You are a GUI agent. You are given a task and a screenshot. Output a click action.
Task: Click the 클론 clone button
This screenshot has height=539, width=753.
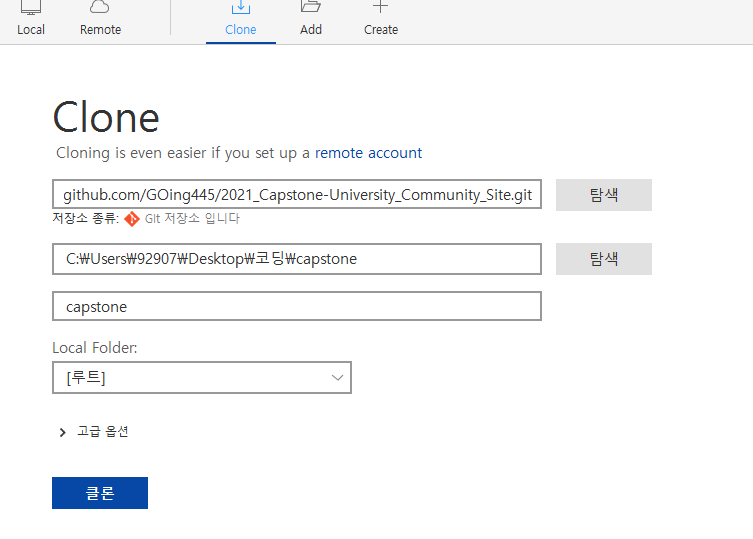[100, 493]
